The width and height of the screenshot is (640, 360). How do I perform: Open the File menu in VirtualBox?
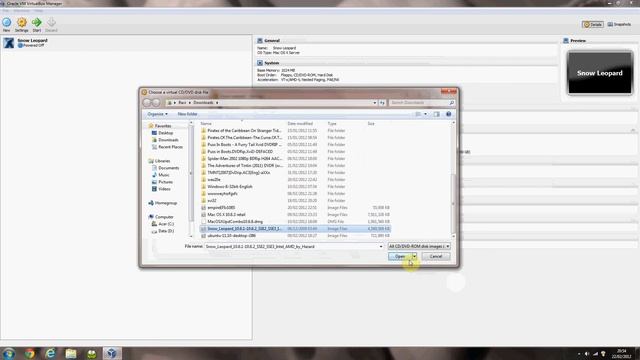(6, 11)
